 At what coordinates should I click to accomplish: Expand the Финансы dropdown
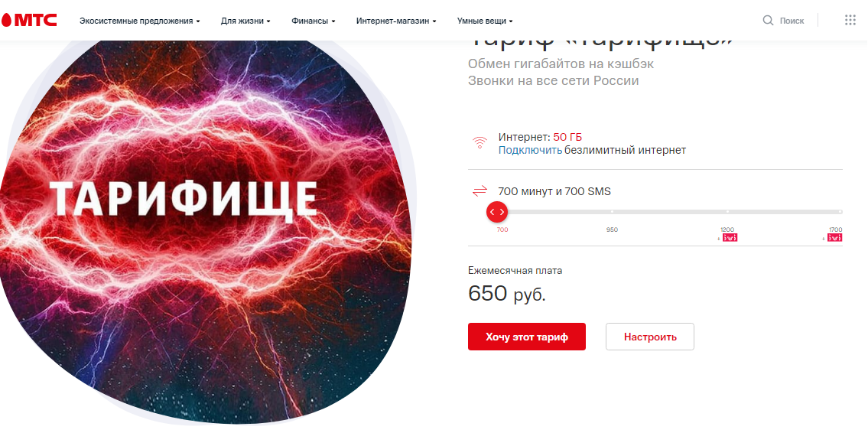(313, 21)
